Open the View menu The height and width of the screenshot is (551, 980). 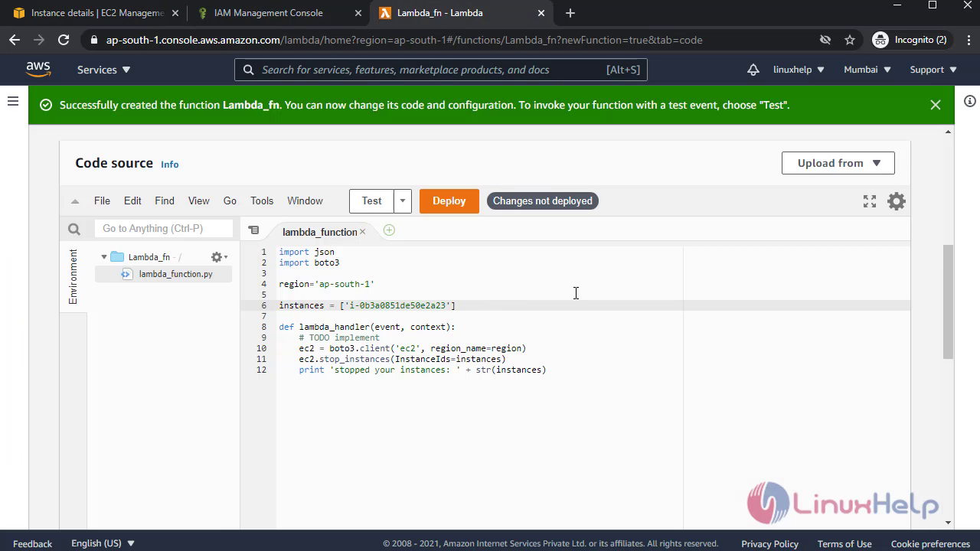click(x=198, y=201)
